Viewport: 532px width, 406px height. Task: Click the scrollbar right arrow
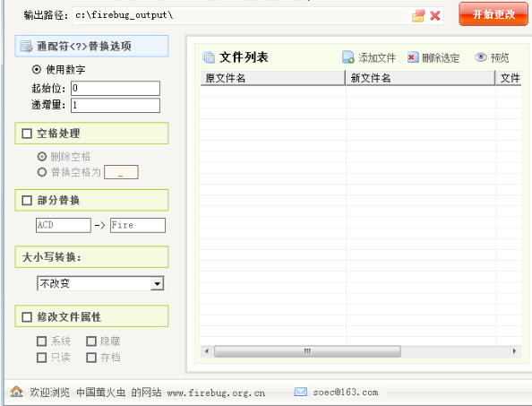tap(514, 351)
